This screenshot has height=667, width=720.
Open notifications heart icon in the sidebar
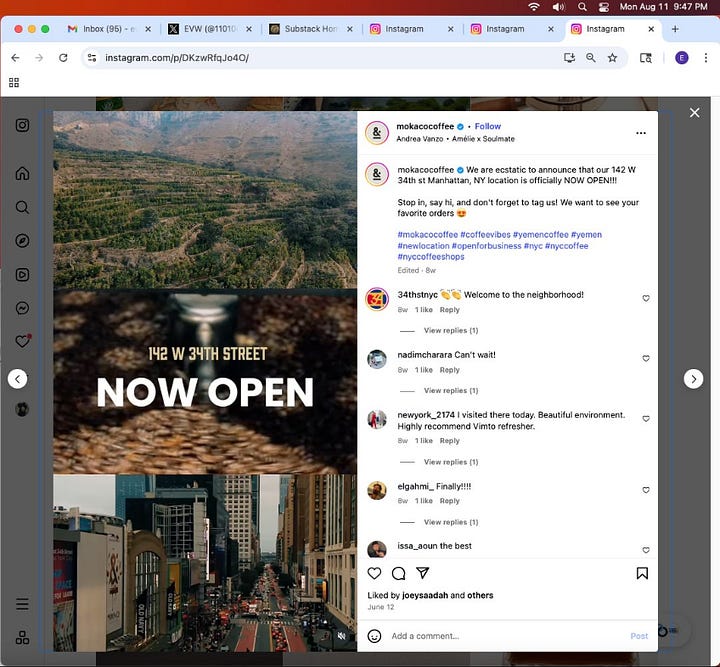[x=23, y=341]
